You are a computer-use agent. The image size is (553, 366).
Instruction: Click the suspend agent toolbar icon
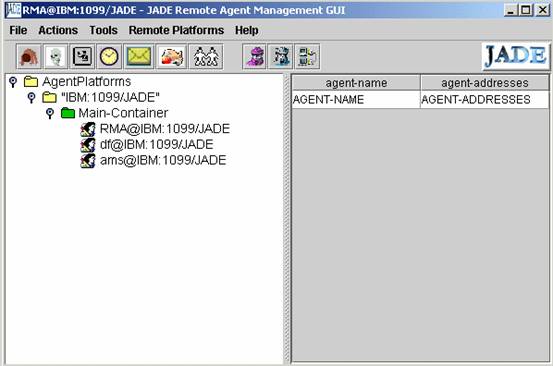[x=82, y=56]
